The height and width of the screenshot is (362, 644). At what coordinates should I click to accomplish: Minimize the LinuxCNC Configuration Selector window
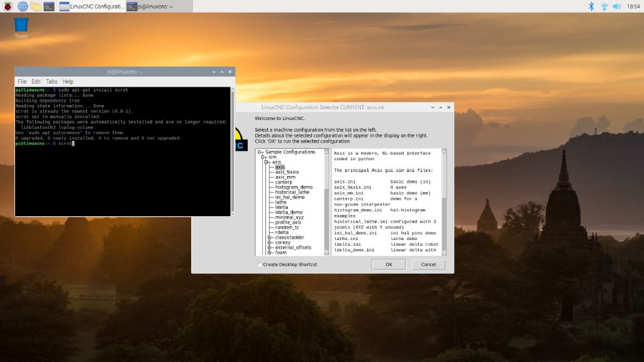click(x=433, y=107)
